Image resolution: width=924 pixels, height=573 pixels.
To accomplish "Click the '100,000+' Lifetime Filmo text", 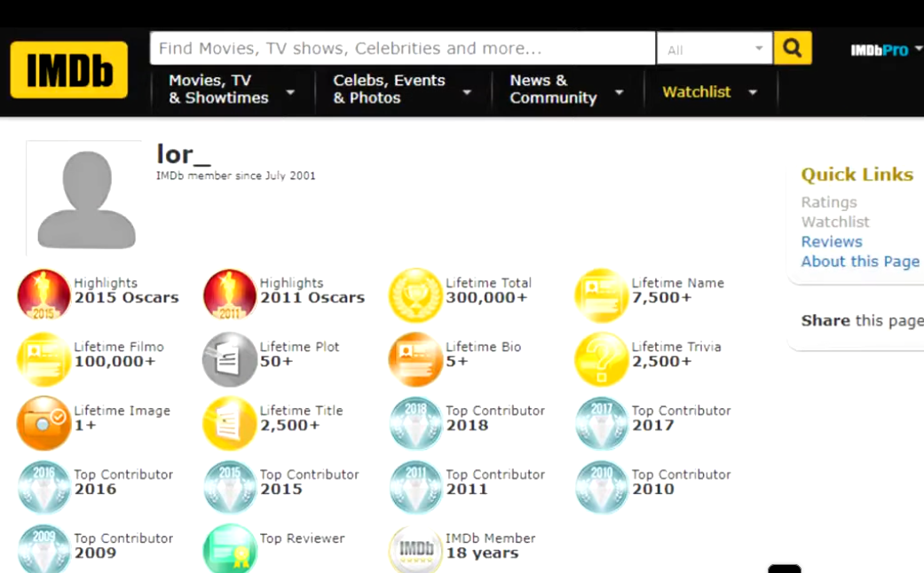I will 115,361.
